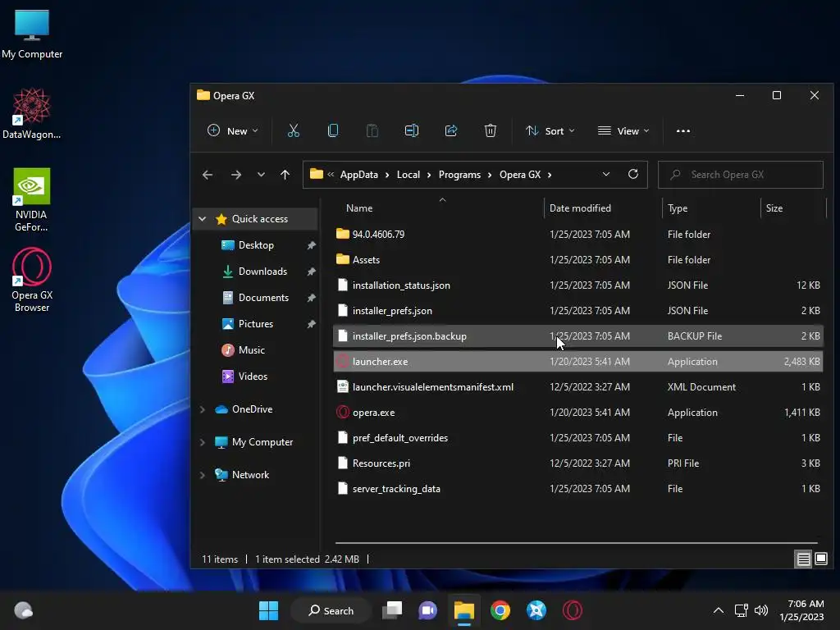Select installer_prefs.json.backup file

coord(577,336)
